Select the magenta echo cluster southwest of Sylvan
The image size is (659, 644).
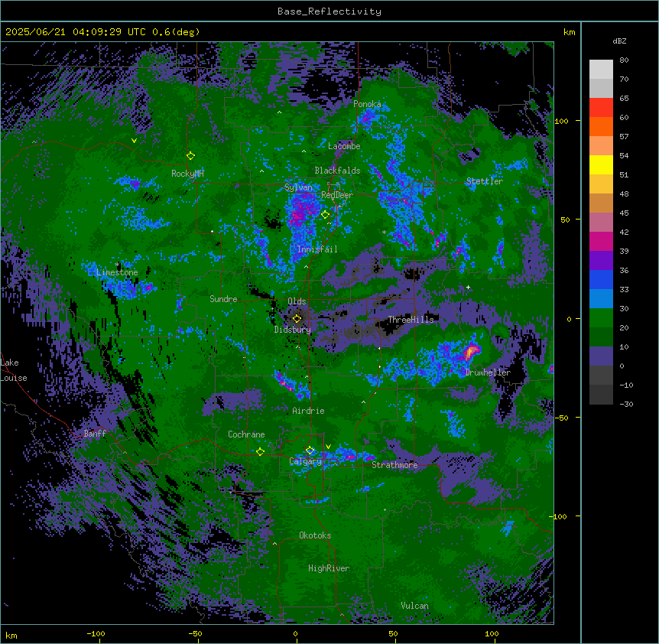pyautogui.click(x=301, y=212)
